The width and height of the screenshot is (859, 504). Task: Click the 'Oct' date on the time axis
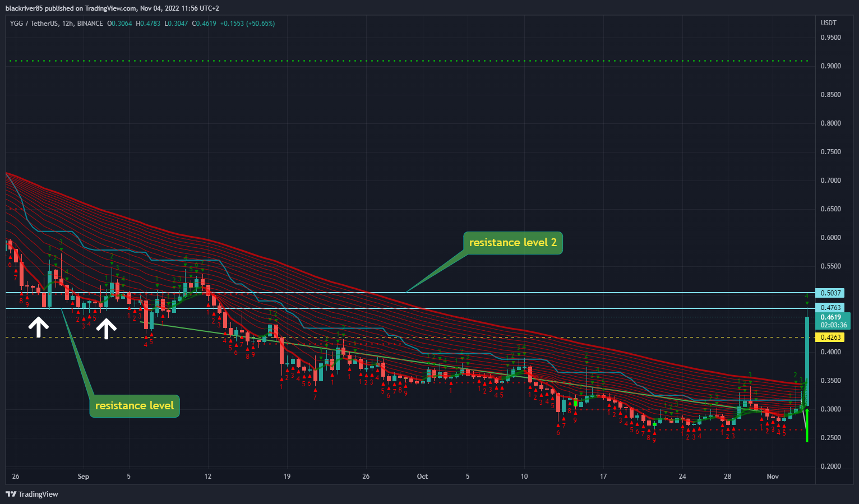pyautogui.click(x=422, y=477)
